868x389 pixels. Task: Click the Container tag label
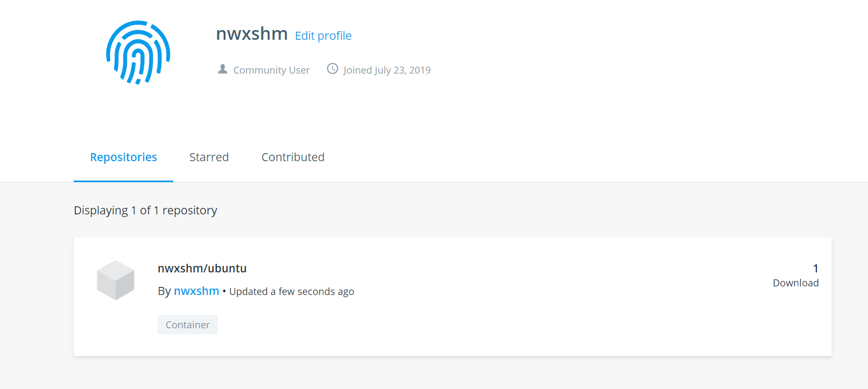(x=188, y=325)
